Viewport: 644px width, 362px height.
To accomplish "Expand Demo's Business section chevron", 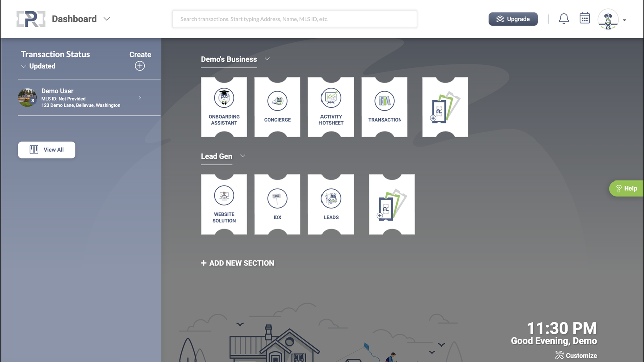I will [x=267, y=59].
